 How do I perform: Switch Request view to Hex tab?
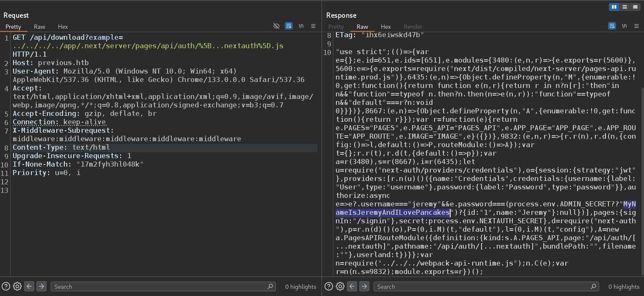tap(63, 27)
